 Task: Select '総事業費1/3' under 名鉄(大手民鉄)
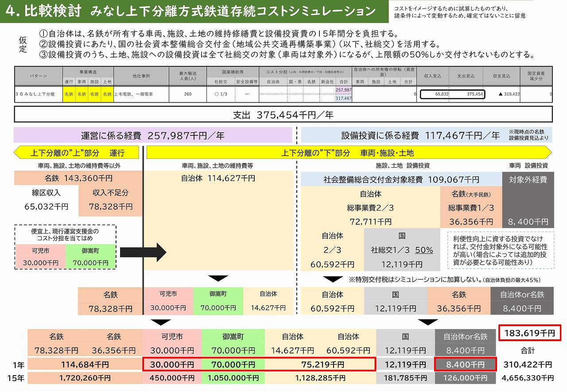point(471,208)
